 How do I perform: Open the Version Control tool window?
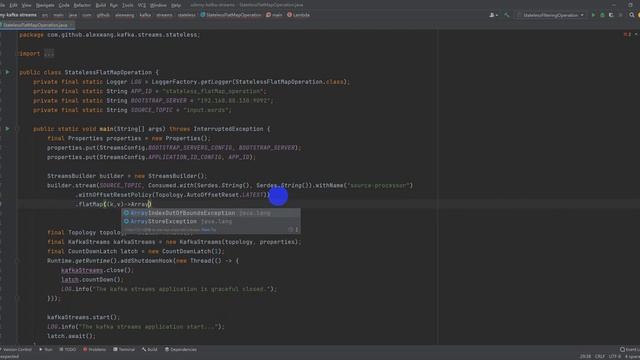point(16,349)
